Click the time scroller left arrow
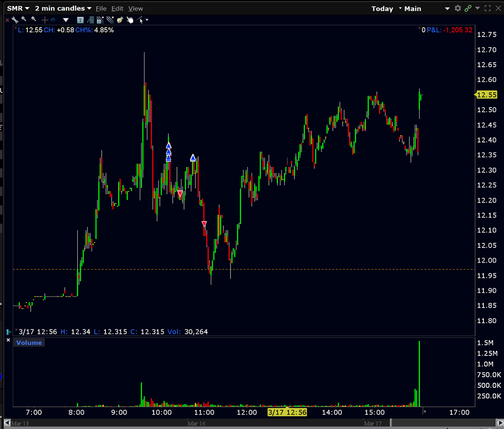This screenshot has width=504, height=429. pyautogui.click(x=7, y=423)
